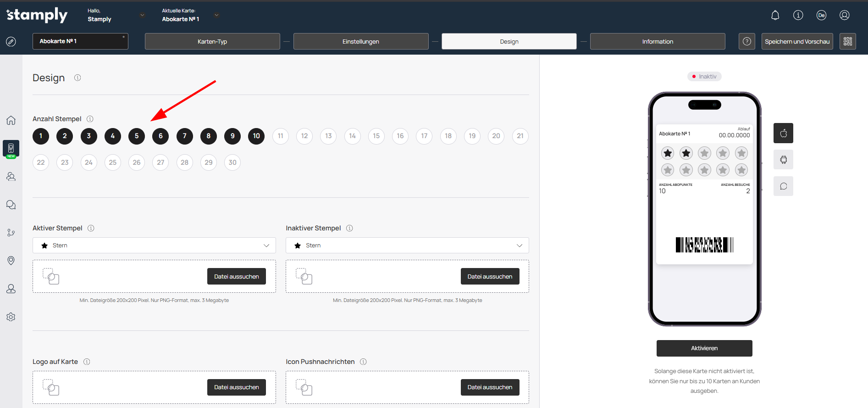Expand the Aktiver Stempel dropdown
The image size is (868, 408).
[x=154, y=246]
